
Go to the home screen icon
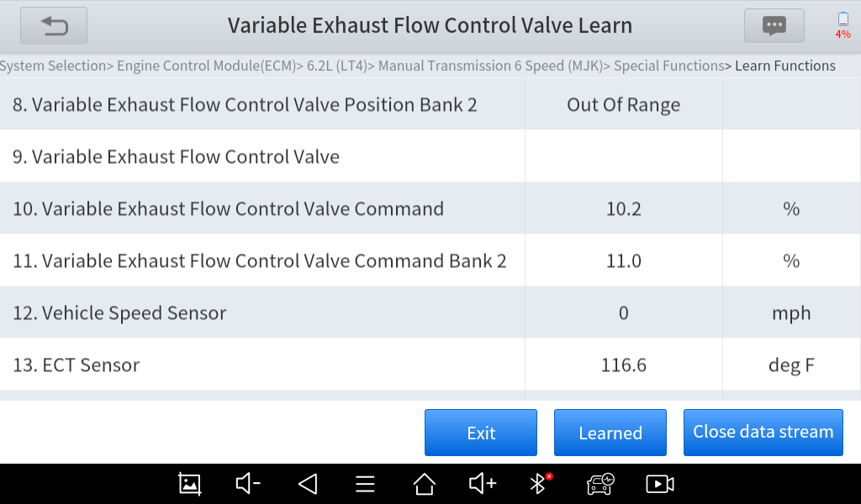coord(425,484)
